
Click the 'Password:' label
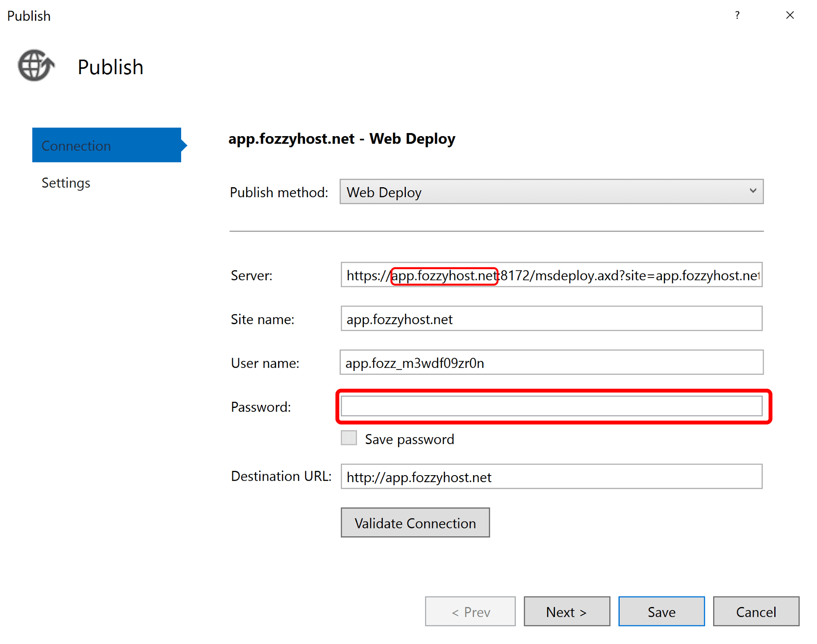pos(261,407)
